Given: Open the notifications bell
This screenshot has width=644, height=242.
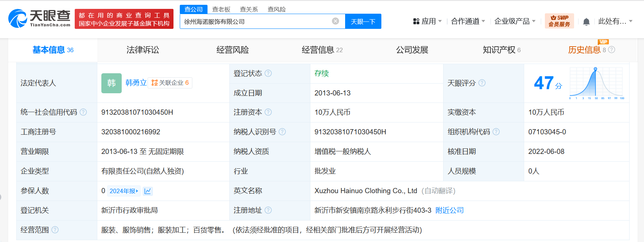Looking at the screenshot, I should (586, 21).
